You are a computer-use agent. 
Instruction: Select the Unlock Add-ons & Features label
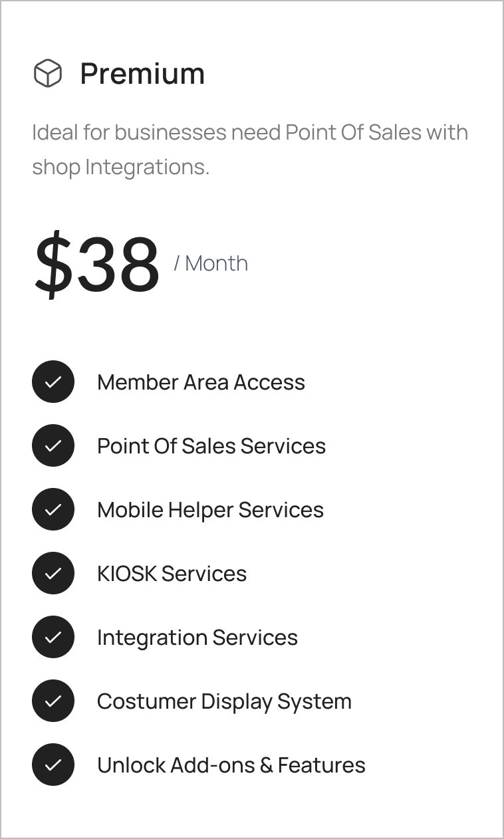[231, 765]
